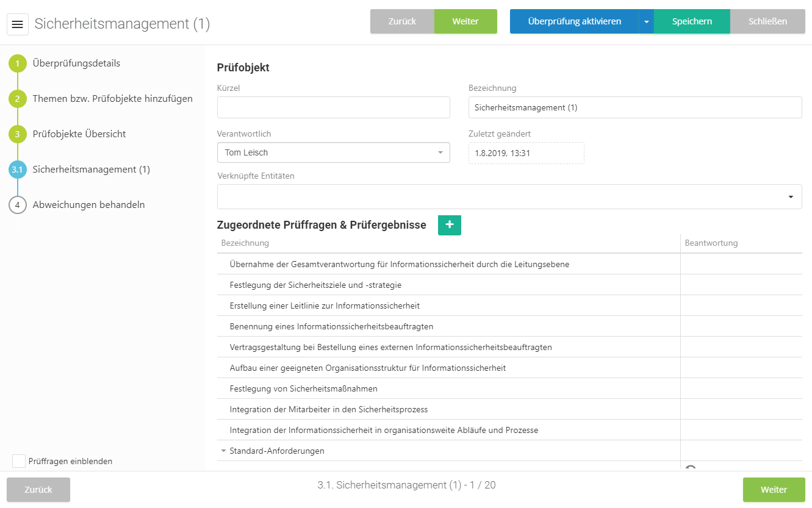
Task: Go to step 1 circle Überprüfungsdetails
Action: [x=18, y=63]
